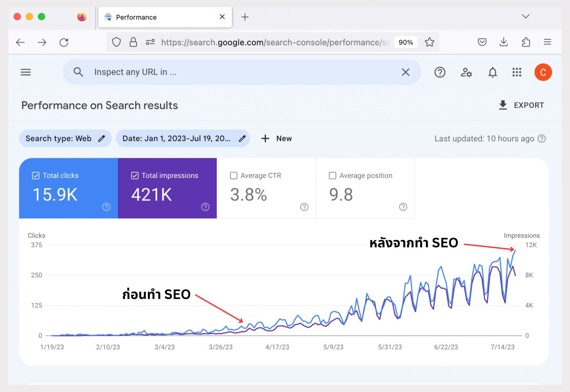
Task: Select the Average position 9.8 card
Action: coord(365,188)
